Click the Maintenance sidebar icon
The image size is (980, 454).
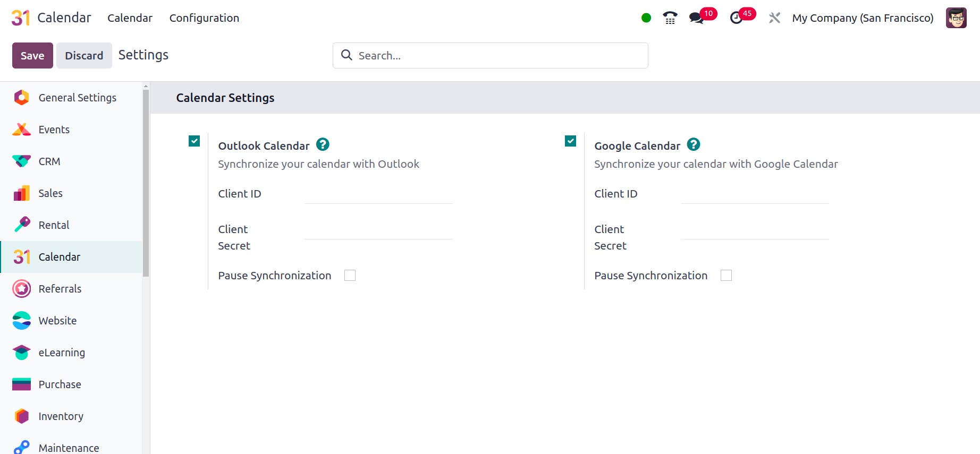21,448
